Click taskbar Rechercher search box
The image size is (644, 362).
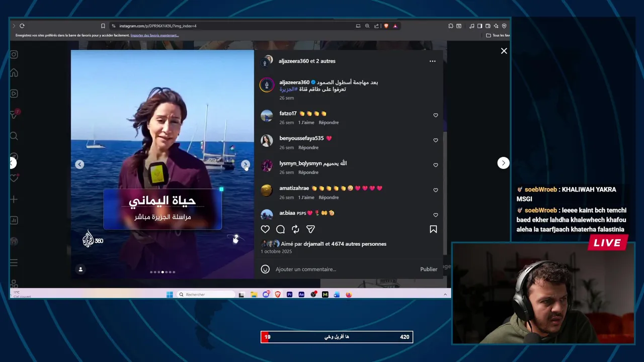pyautogui.click(x=206, y=295)
